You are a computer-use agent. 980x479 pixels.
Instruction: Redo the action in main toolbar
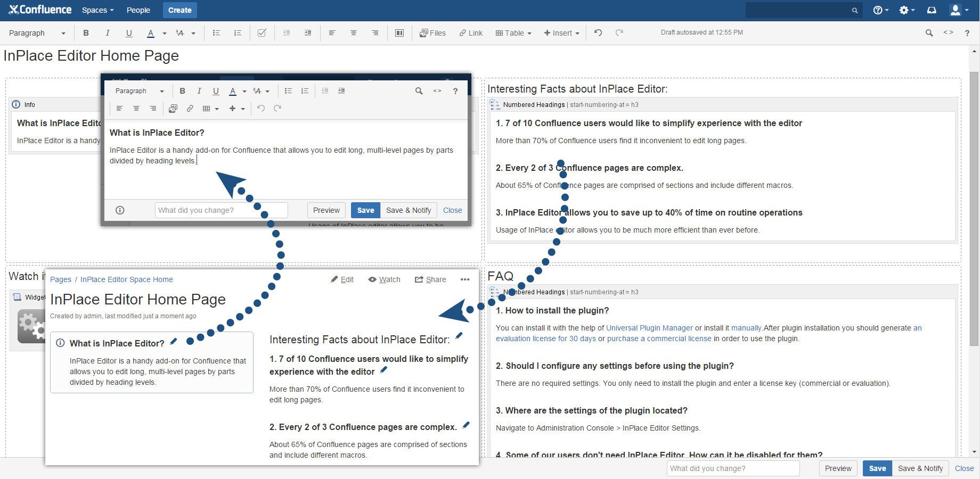pyautogui.click(x=619, y=32)
